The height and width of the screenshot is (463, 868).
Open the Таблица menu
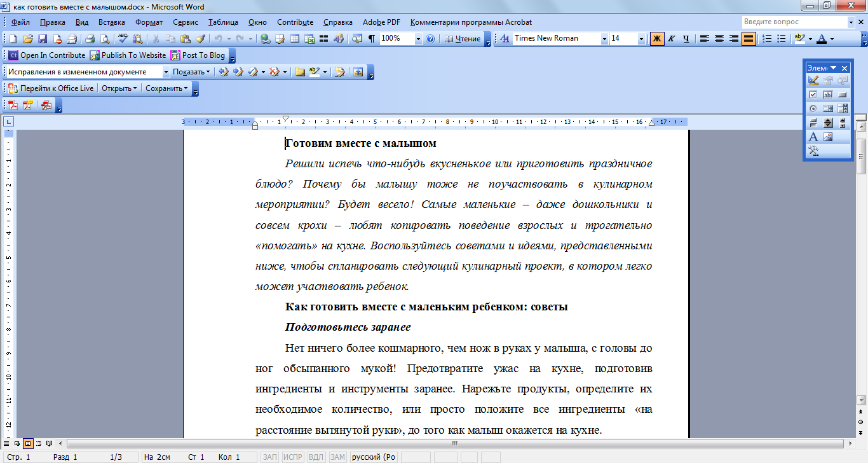click(223, 22)
